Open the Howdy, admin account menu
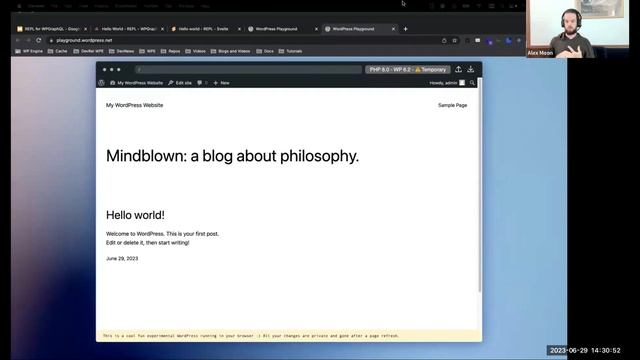The height and width of the screenshot is (360, 640). point(447,83)
